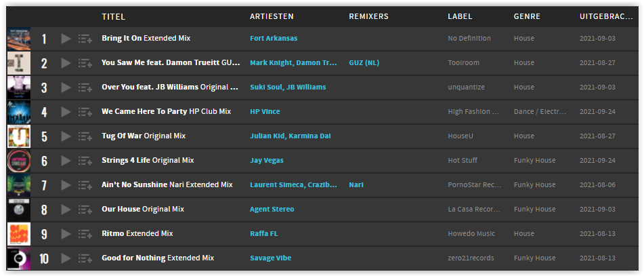Click the Bring It On cover thumbnail
Screen dimensions: 644x276
[19, 39]
